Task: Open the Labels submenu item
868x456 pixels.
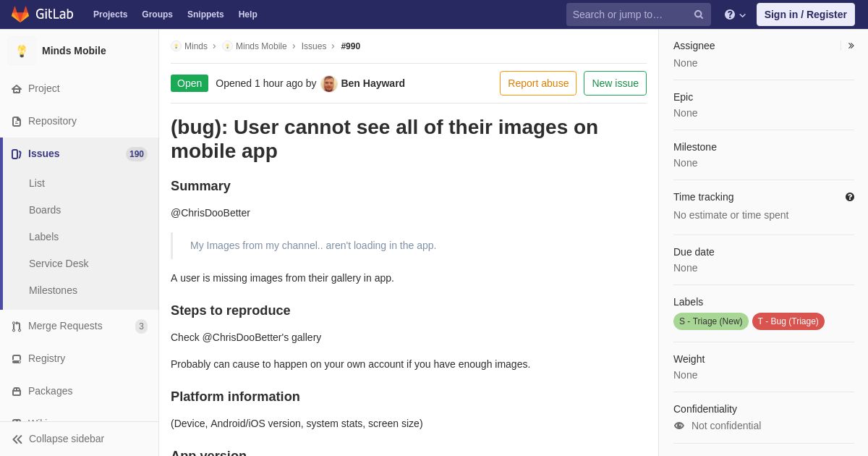Action: (x=44, y=237)
